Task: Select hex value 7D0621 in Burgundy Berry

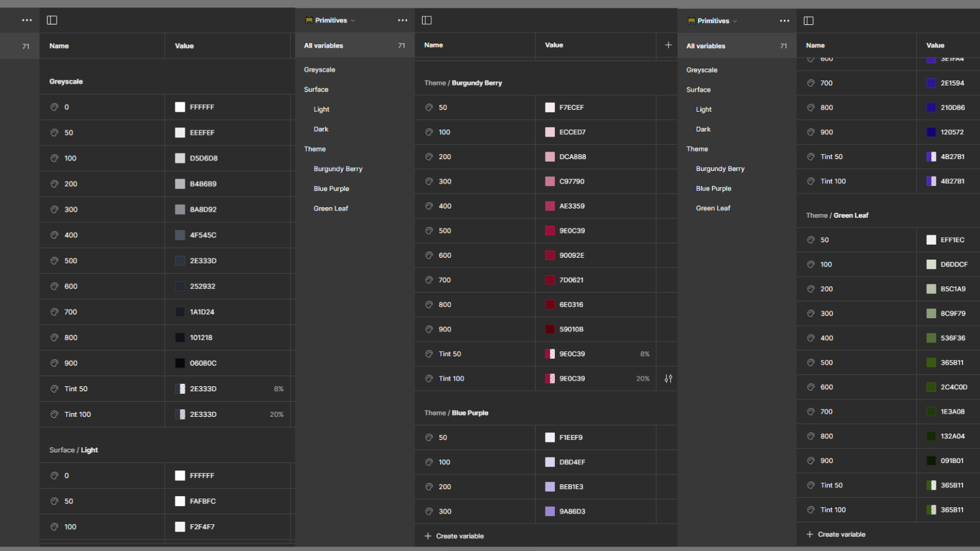Action: [571, 280]
